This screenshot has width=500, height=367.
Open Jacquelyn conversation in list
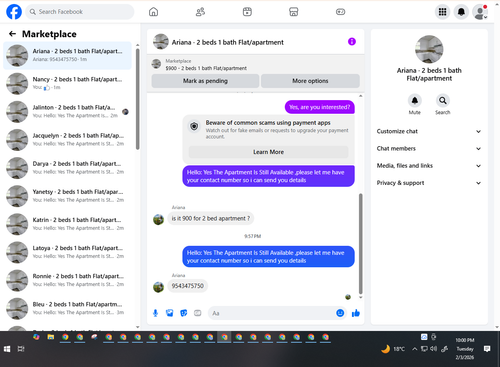pyautogui.click(x=67, y=140)
